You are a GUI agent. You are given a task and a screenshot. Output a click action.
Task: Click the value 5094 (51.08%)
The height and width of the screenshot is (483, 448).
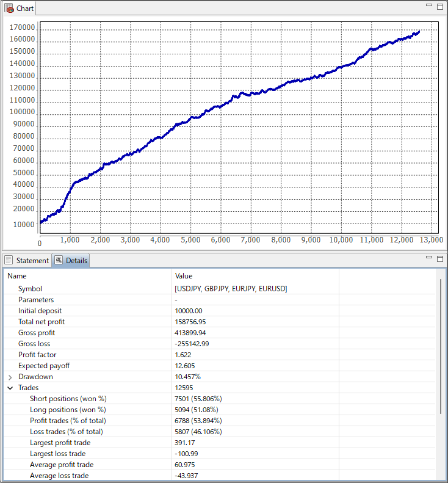(x=196, y=410)
